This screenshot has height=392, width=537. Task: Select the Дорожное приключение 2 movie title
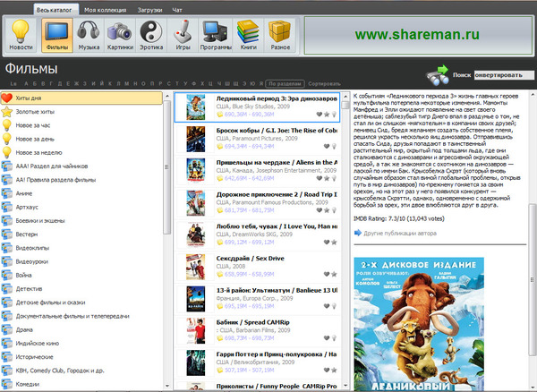point(277,194)
